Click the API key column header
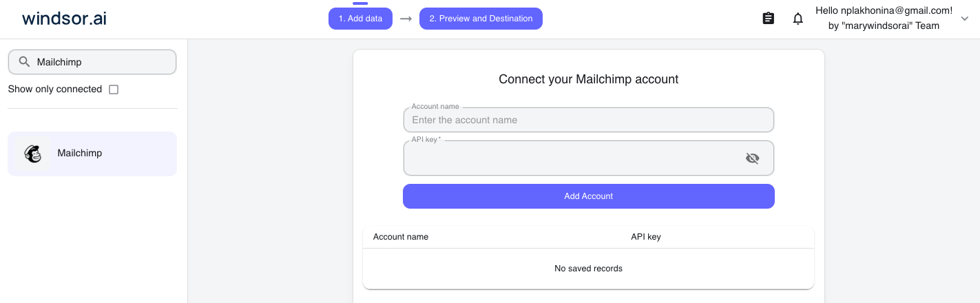 (x=646, y=237)
